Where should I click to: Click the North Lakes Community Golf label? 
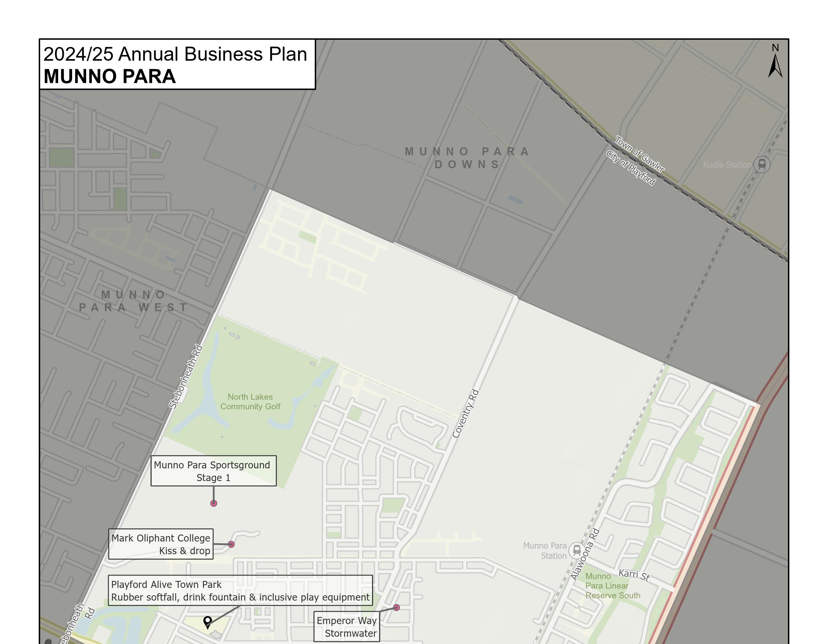pyautogui.click(x=250, y=402)
